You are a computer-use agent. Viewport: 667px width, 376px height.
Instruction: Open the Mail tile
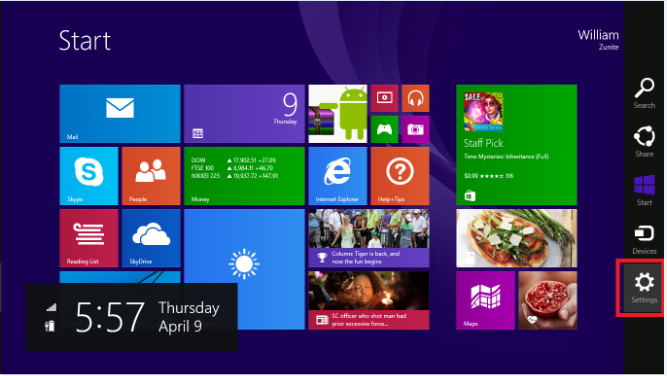point(120,114)
